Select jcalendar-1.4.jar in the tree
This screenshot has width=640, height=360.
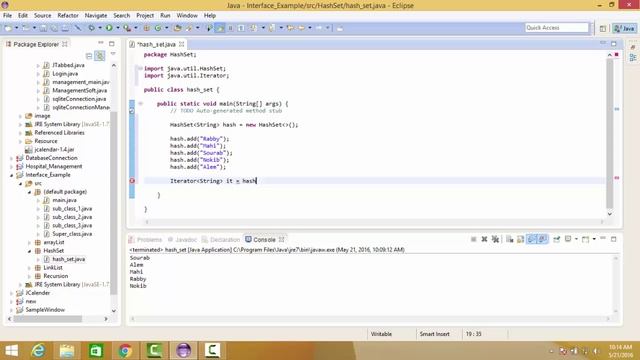(x=54, y=150)
